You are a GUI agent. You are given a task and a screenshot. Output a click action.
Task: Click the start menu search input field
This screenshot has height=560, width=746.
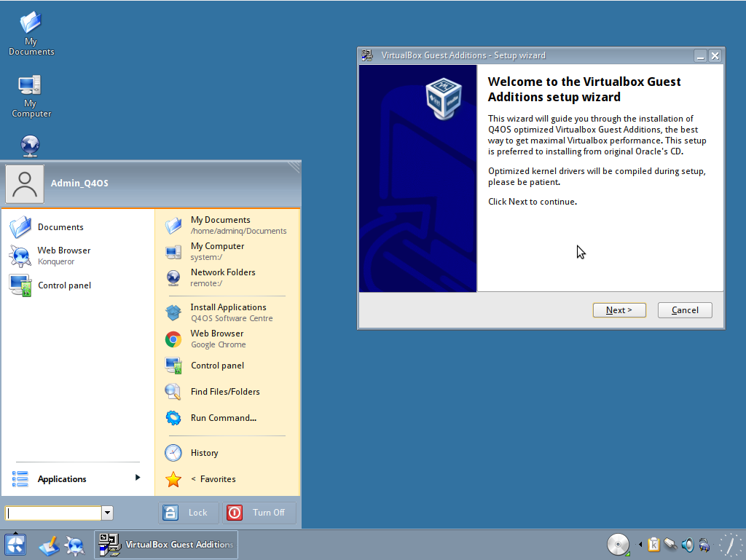click(53, 513)
